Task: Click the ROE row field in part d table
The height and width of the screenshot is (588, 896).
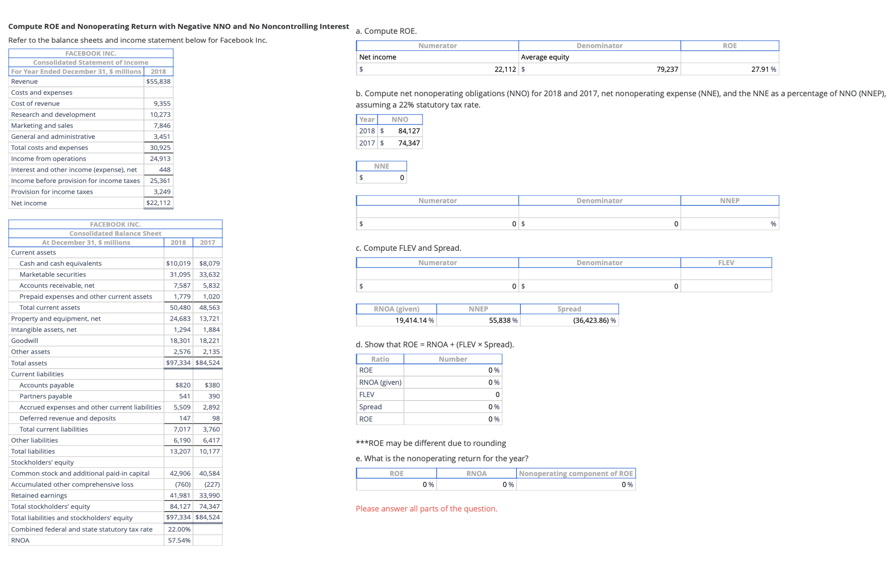Action: 452,370
